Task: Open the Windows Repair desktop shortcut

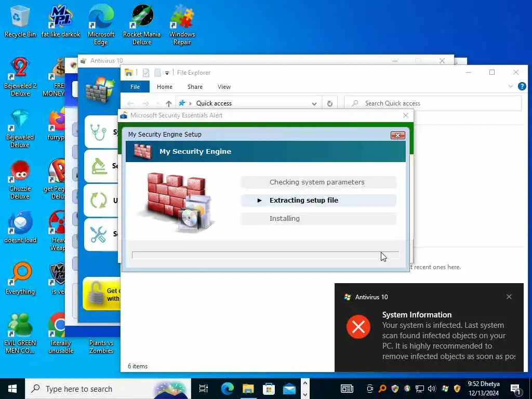Action: [182, 25]
